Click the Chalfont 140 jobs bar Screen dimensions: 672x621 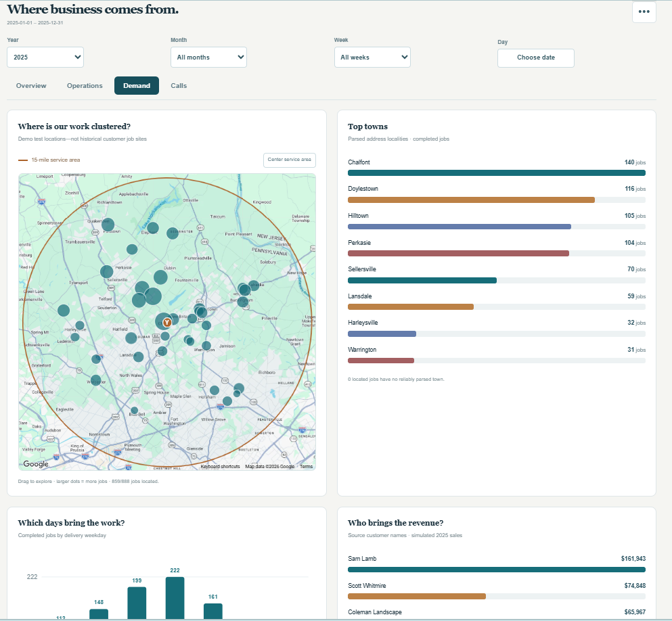pos(497,173)
